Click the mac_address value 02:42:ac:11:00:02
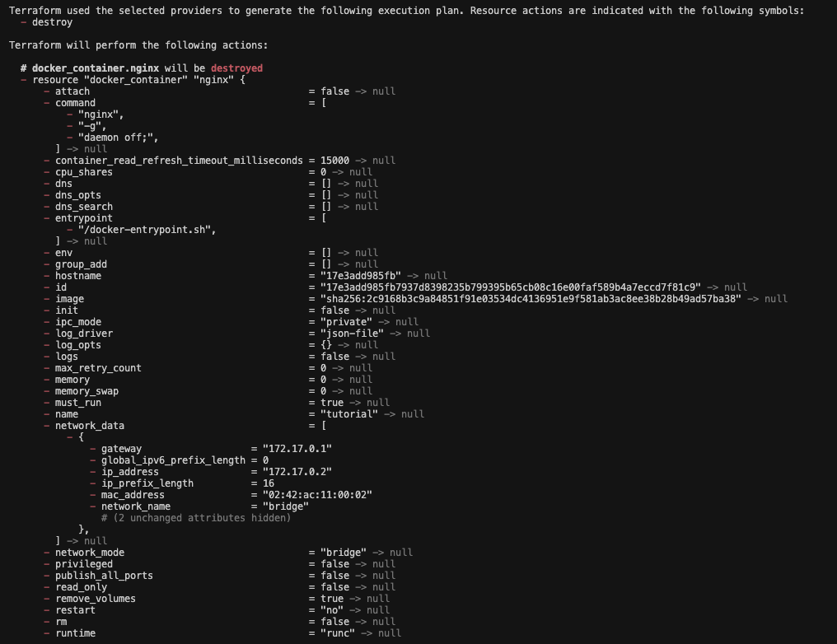The width and height of the screenshot is (837, 644). point(317,495)
